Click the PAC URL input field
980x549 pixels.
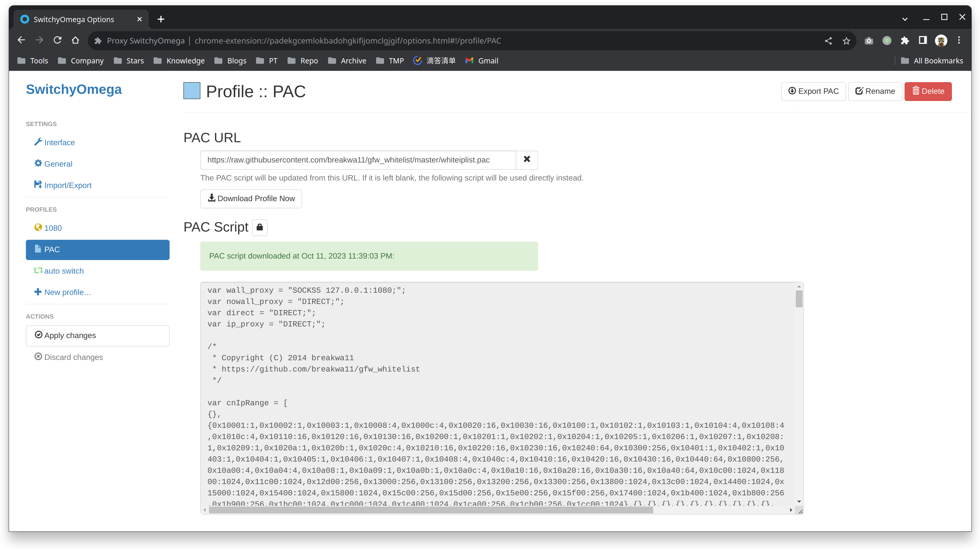coord(358,160)
